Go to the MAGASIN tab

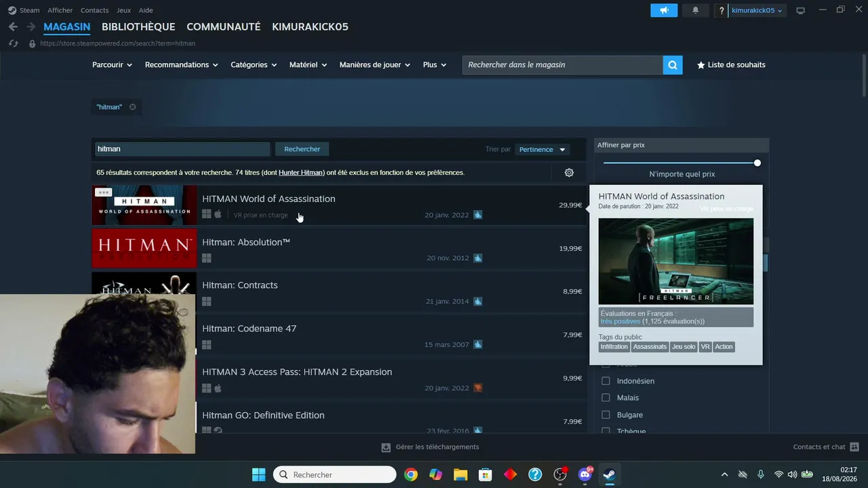67,27
